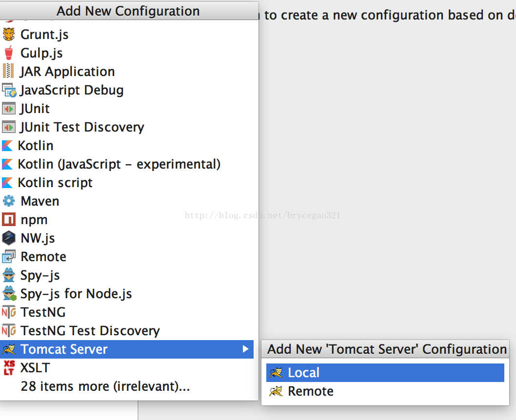Click the JavaScript Debug icon
Screen dimensions: 516x420
pyautogui.click(x=9, y=90)
